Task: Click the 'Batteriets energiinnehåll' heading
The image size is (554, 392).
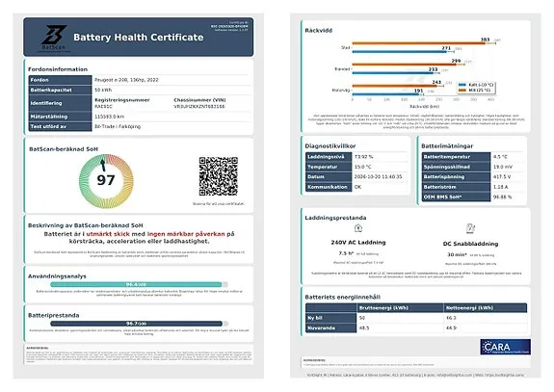Action: pyautogui.click(x=342, y=297)
